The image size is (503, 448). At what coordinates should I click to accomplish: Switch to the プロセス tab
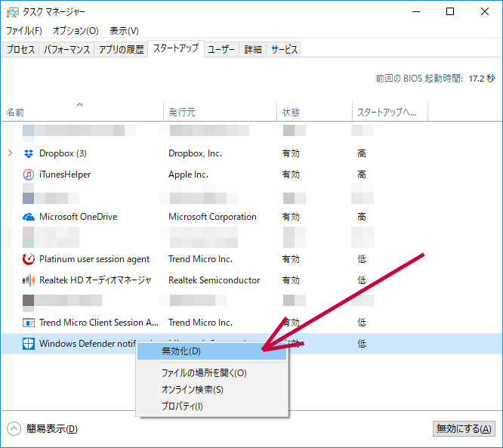pos(20,49)
